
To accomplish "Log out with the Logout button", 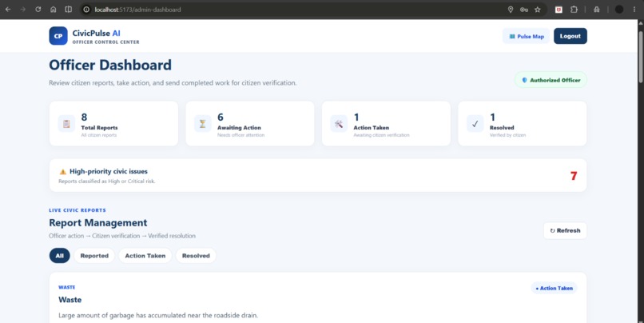I will (x=570, y=36).
